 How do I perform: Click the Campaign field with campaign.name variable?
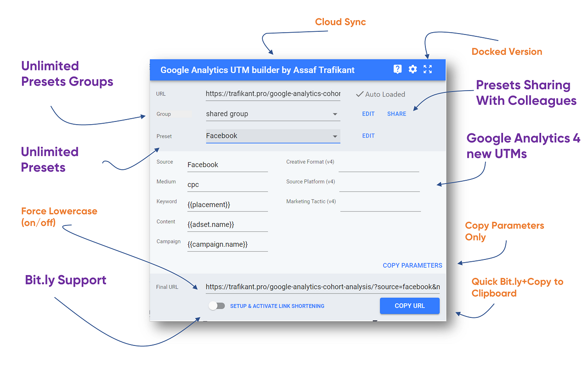point(227,244)
